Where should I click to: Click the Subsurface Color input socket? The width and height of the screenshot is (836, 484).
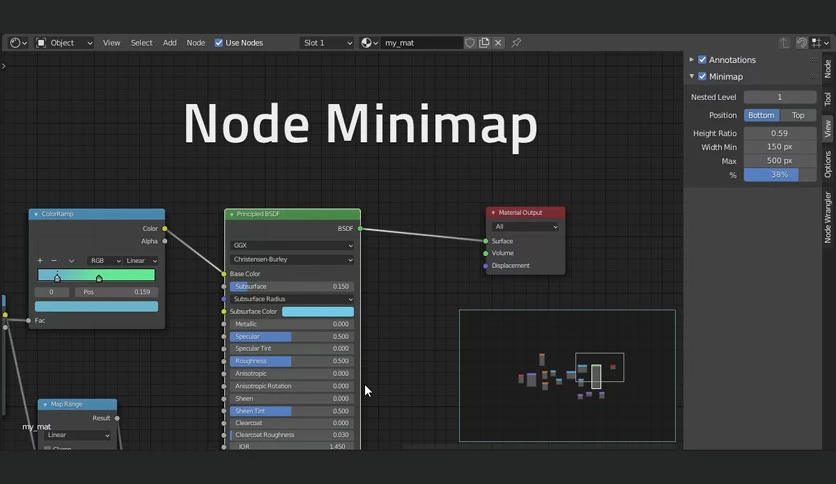point(224,311)
